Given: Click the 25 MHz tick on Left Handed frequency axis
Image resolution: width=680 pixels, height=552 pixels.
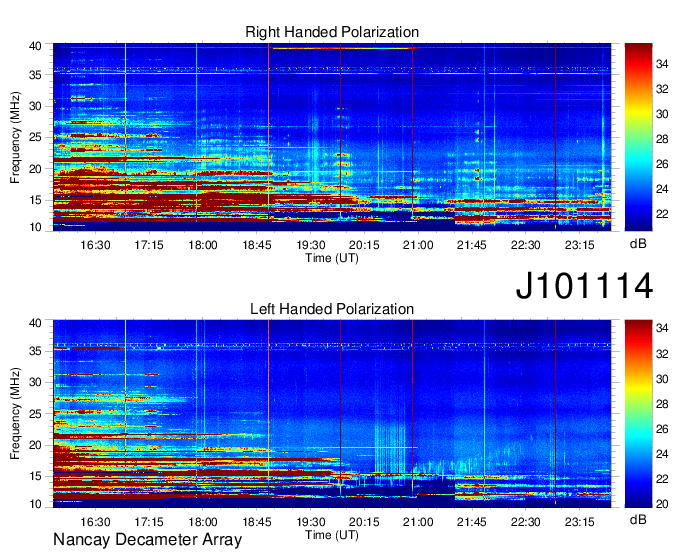Looking at the screenshot, I should (35, 414).
